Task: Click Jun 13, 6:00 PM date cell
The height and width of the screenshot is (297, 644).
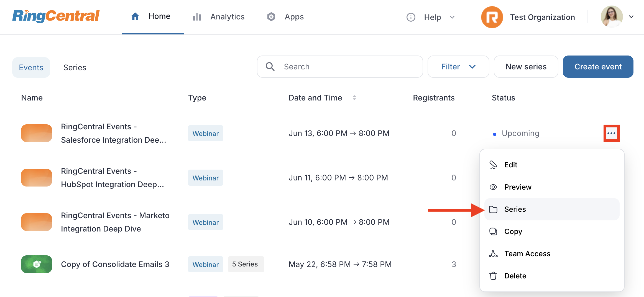Action: tap(339, 133)
